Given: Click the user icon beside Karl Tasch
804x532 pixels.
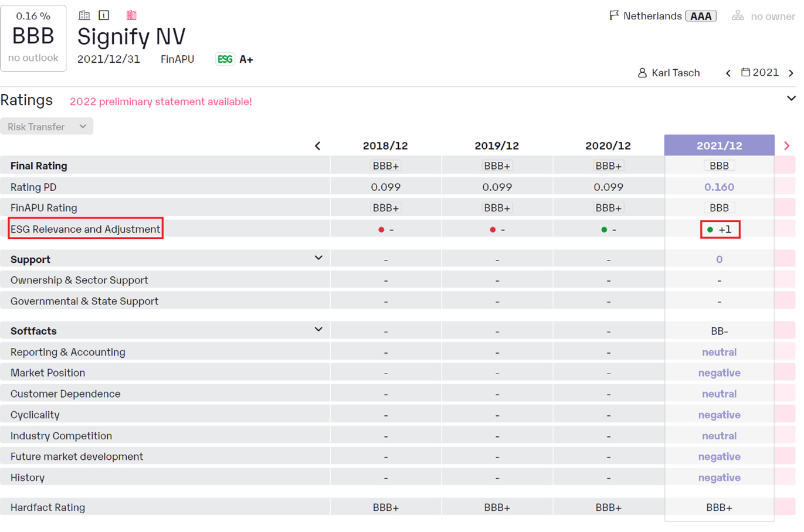Looking at the screenshot, I should [642, 73].
